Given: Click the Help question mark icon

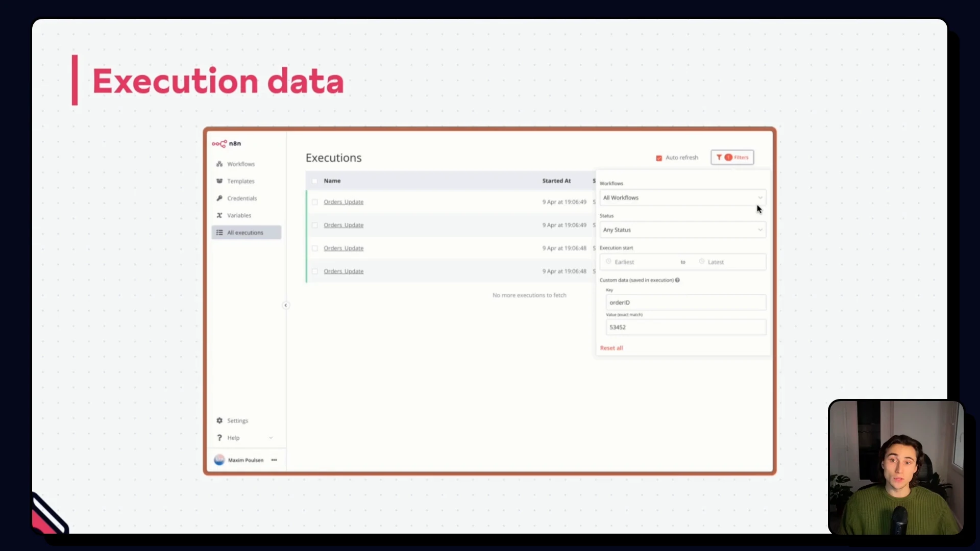Looking at the screenshot, I should click(x=219, y=438).
